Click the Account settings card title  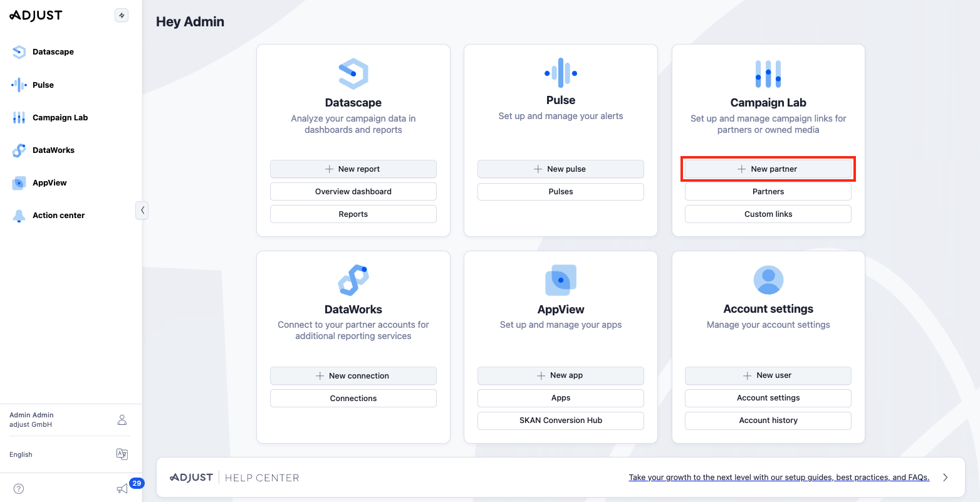[768, 309]
